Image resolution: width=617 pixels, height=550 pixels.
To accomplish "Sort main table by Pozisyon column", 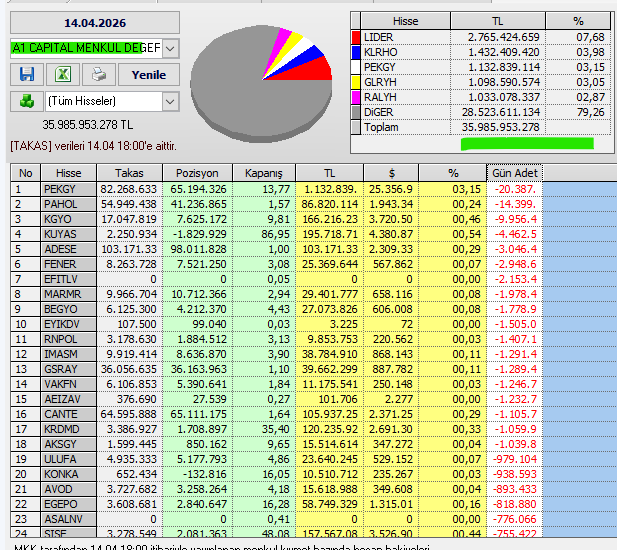I will click(x=197, y=173).
